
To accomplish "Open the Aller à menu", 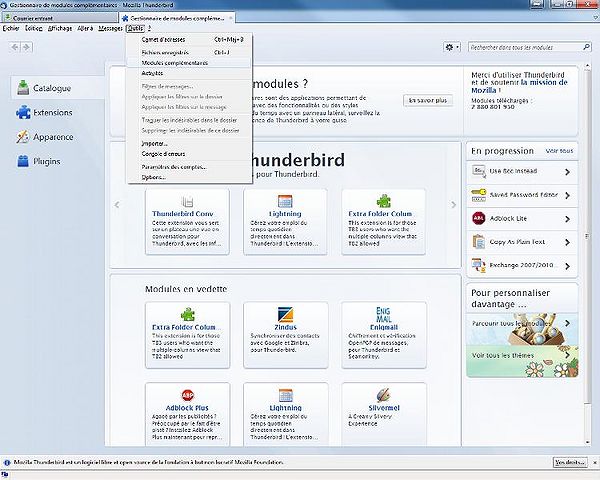I will click(x=85, y=28).
